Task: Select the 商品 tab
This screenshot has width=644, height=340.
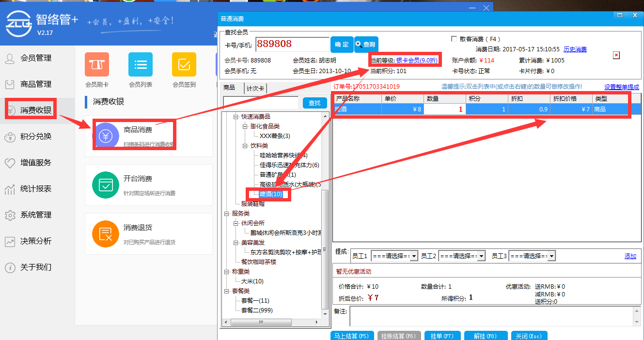Action: (x=229, y=88)
